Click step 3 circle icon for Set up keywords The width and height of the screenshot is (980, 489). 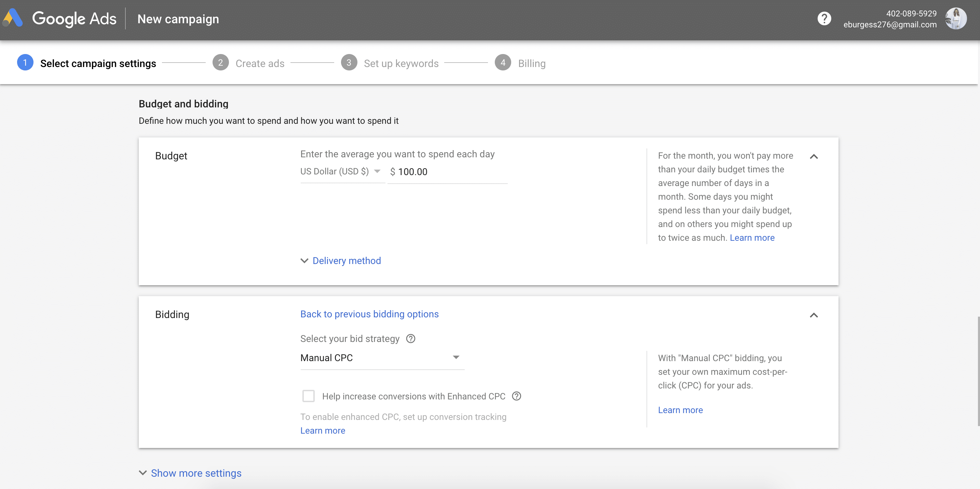pyautogui.click(x=349, y=63)
